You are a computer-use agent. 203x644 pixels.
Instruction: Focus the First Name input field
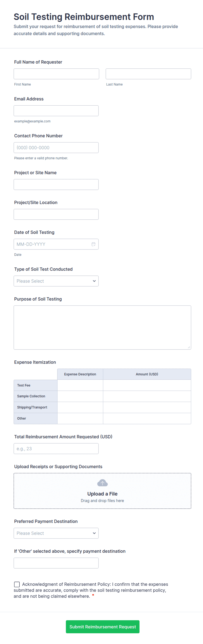pos(57,74)
